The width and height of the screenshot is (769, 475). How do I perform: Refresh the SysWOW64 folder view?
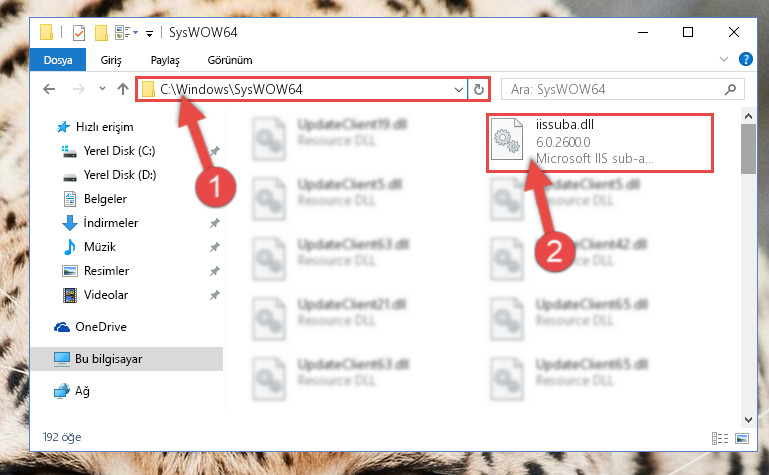click(x=479, y=89)
